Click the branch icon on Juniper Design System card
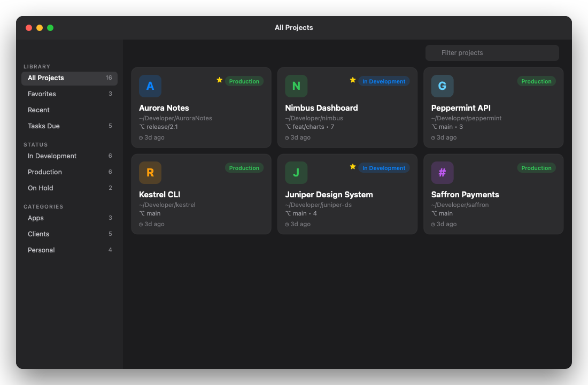 [288, 213]
